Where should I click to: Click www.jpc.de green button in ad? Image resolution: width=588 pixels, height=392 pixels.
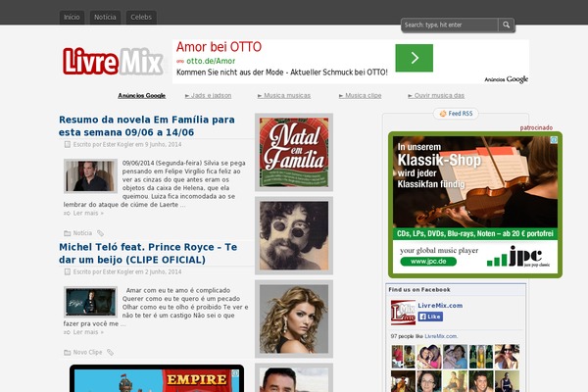(428, 261)
